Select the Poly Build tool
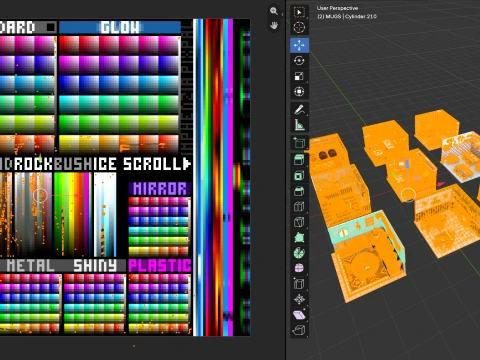 point(299,237)
